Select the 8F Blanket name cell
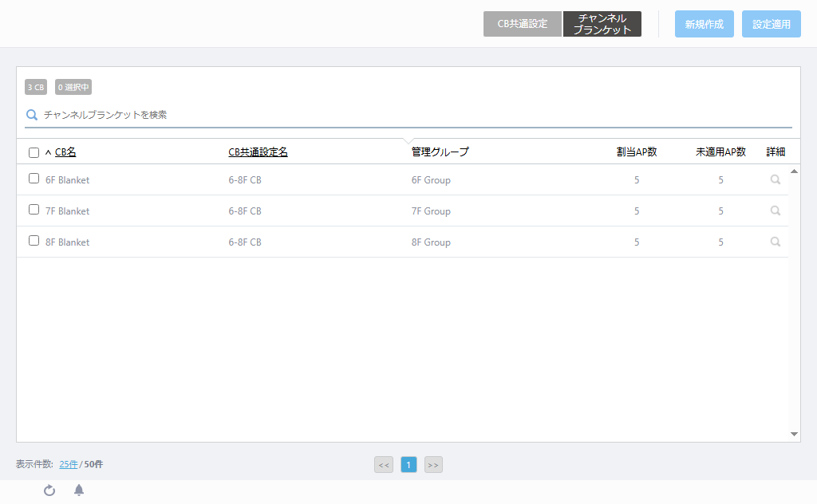The width and height of the screenshot is (817, 504). [67, 242]
